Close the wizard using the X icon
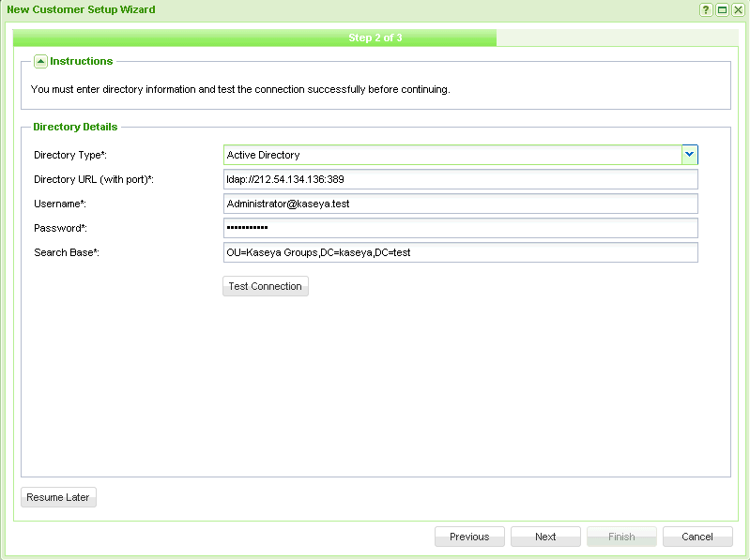The width and height of the screenshot is (750, 560). [x=738, y=9]
